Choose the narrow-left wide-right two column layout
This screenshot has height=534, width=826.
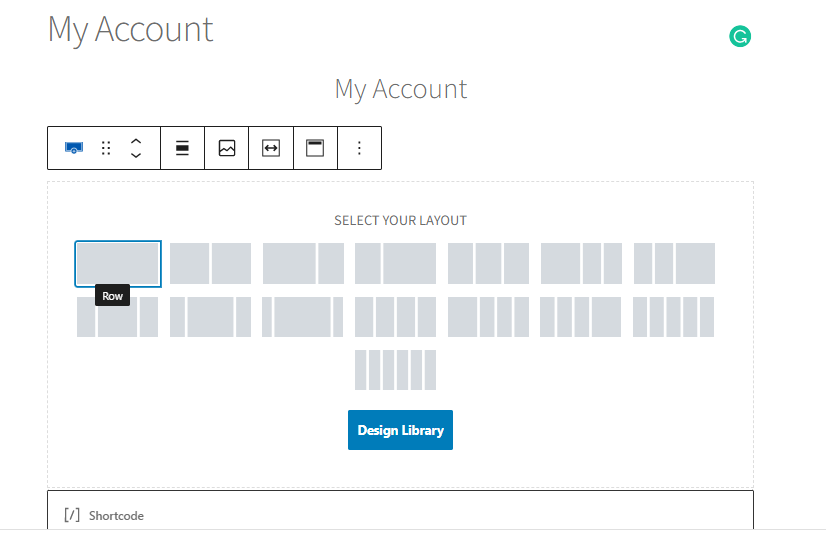[x=396, y=263]
